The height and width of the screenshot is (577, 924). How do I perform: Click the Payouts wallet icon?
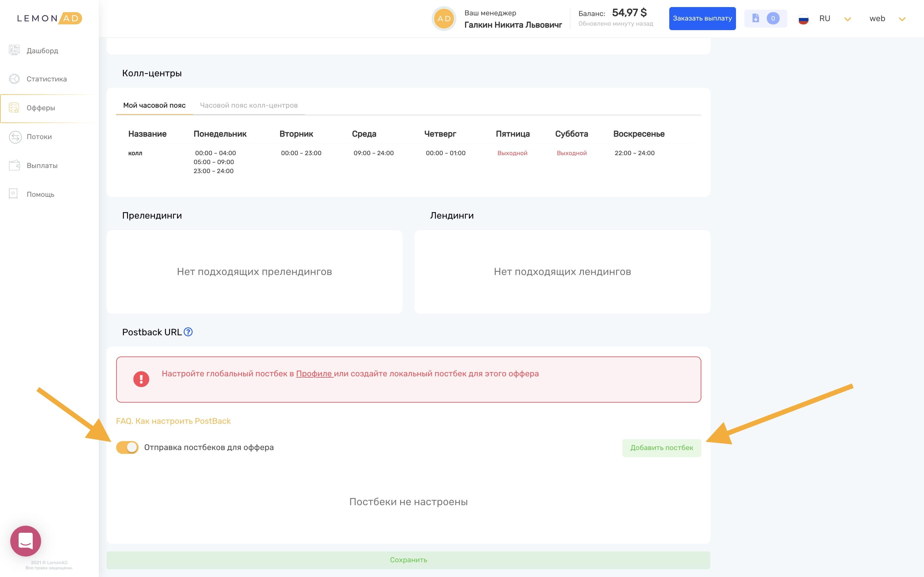(14, 165)
